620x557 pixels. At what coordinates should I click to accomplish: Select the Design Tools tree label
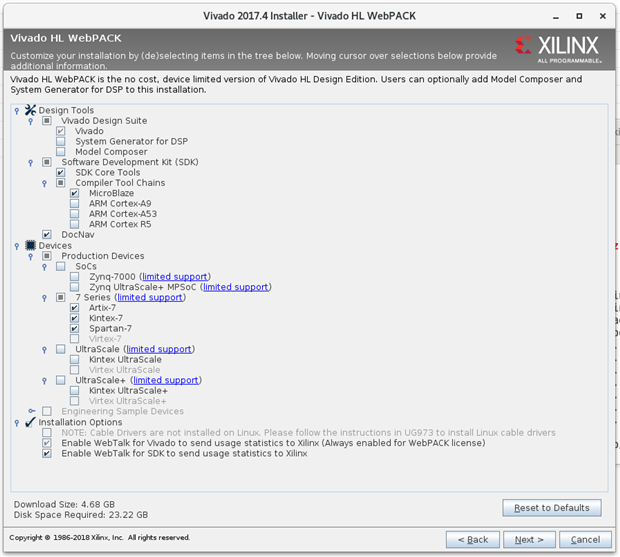(66, 110)
